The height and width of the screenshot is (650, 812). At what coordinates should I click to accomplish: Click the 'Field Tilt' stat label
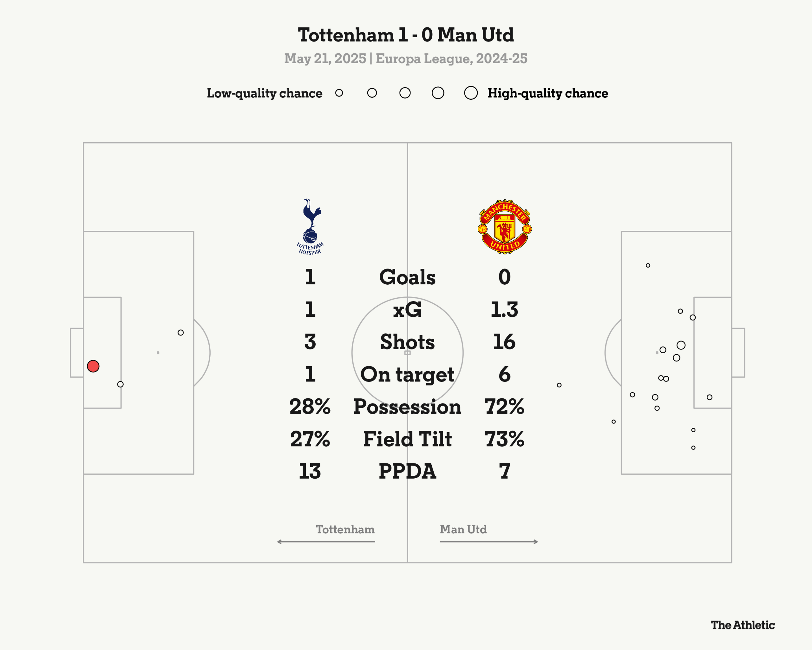click(x=408, y=439)
